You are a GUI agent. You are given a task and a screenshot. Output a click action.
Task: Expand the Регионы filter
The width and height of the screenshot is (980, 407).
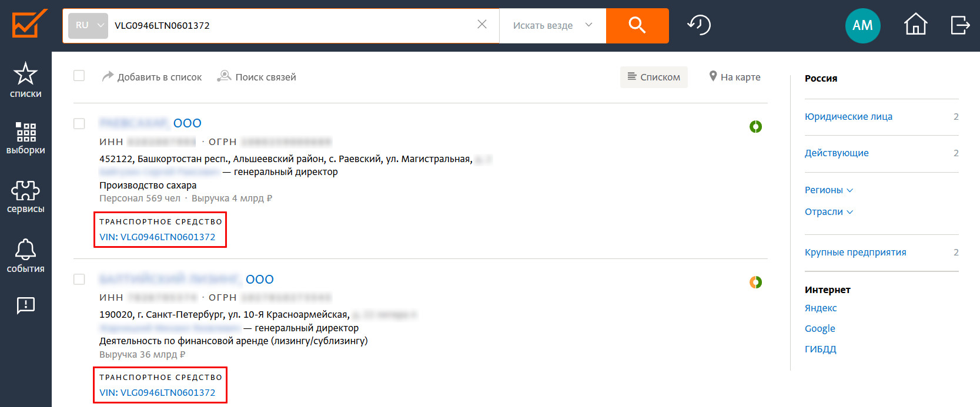pos(828,190)
